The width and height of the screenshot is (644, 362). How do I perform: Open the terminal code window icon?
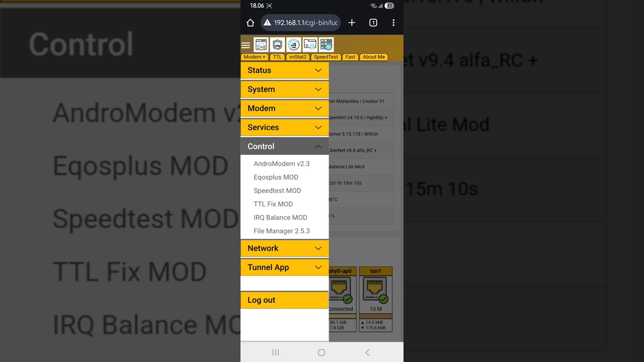pyautogui.click(x=261, y=45)
